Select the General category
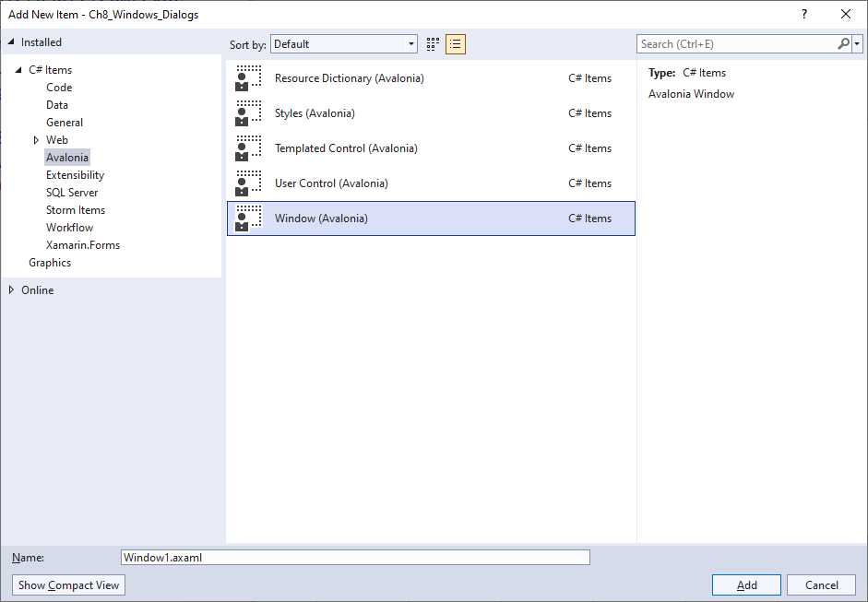 pos(65,123)
